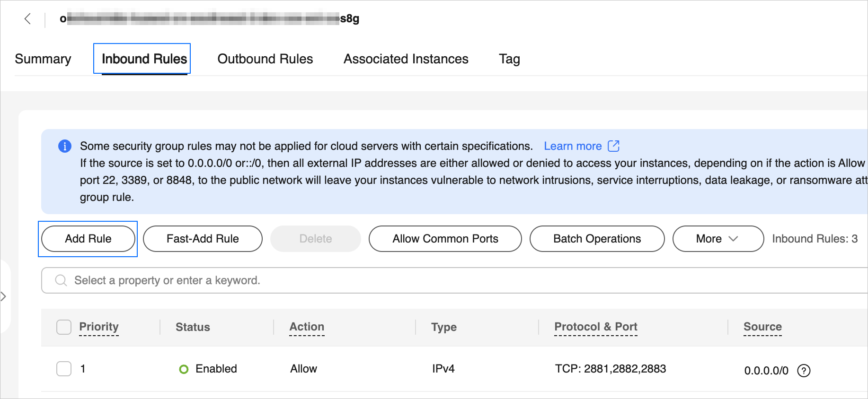868x399 pixels.
Task: Click the Fast-Add Rule button
Action: point(203,239)
